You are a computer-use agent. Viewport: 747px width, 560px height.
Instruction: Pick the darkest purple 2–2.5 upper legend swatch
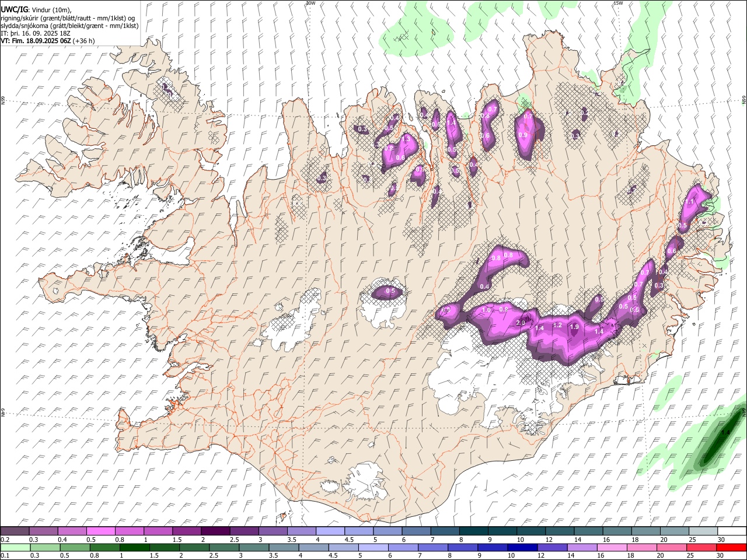click(215, 531)
